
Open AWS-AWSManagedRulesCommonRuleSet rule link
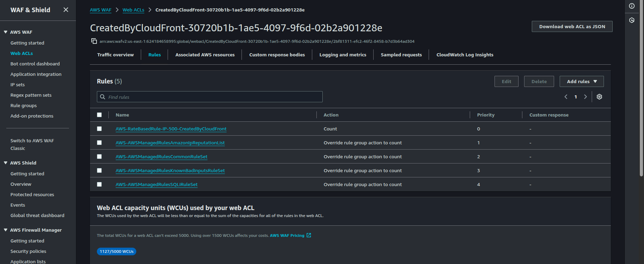[x=161, y=157]
